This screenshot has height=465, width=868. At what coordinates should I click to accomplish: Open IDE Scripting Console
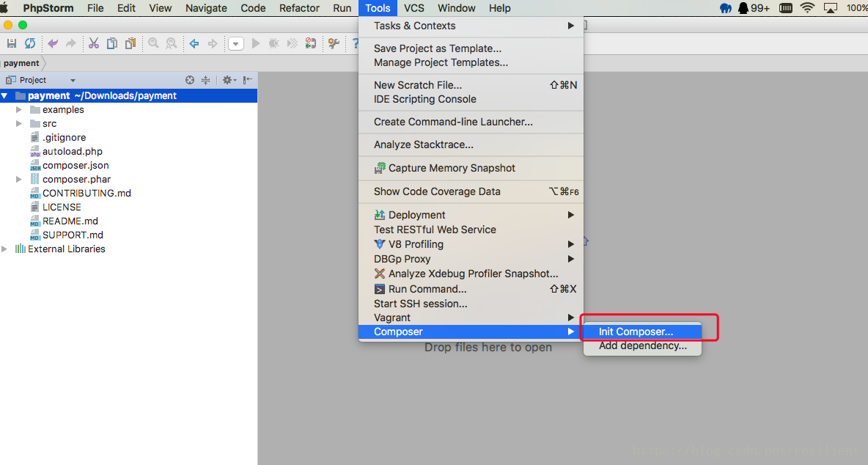471,99
